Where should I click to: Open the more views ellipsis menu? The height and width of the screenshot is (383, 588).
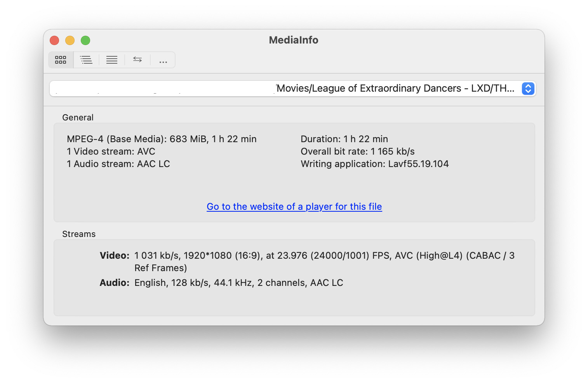[163, 60]
